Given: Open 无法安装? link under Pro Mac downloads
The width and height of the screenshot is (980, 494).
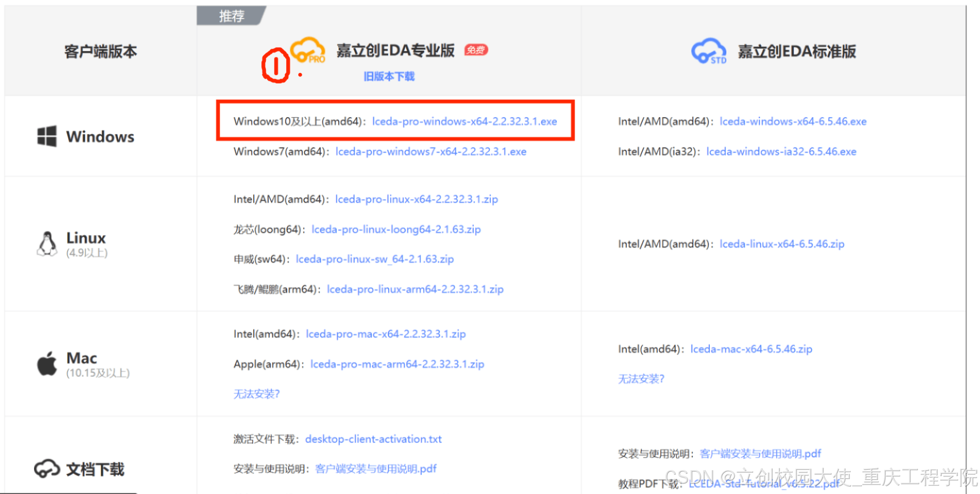Looking at the screenshot, I should [257, 394].
